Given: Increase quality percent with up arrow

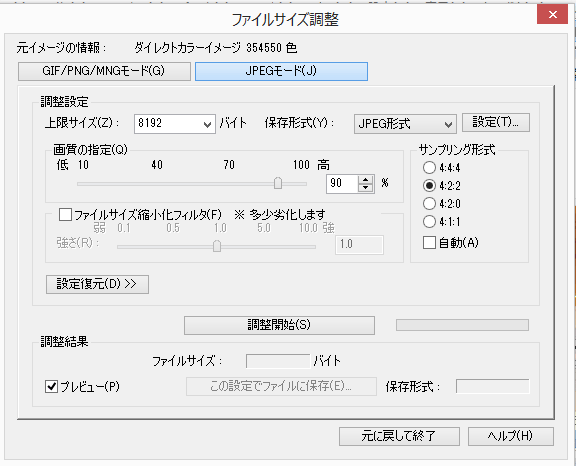Looking at the screenshot, I should tap(365, 180).
